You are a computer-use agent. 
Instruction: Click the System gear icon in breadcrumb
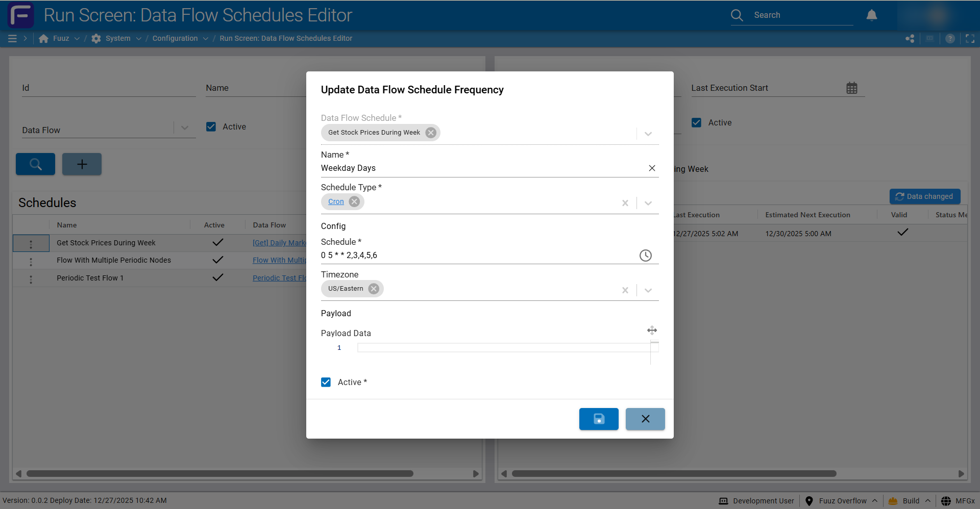pos(96,38)
